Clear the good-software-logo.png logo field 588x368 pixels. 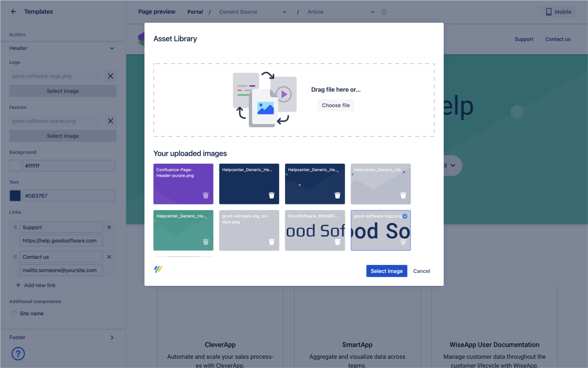(111, 76)
